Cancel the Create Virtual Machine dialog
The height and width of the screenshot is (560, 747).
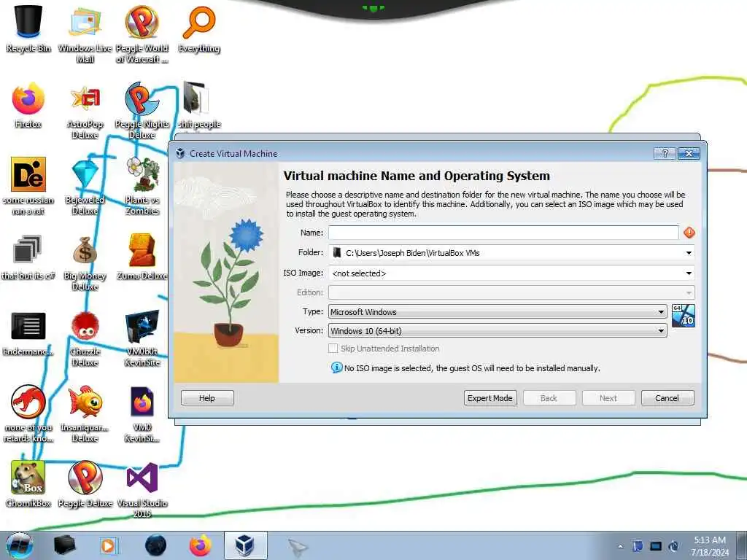(667, 398)
